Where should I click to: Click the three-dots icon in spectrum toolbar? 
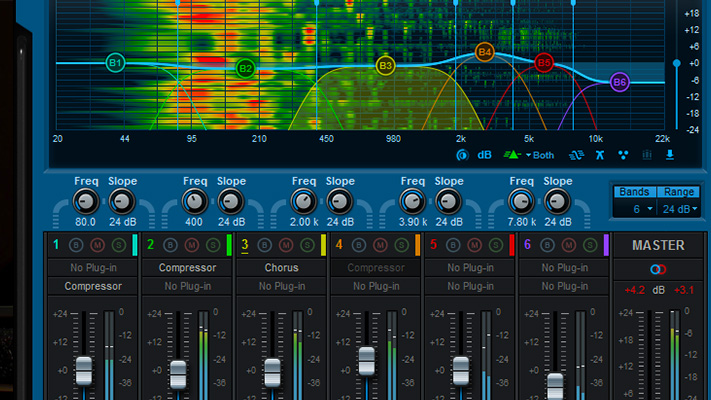(623, 155)
